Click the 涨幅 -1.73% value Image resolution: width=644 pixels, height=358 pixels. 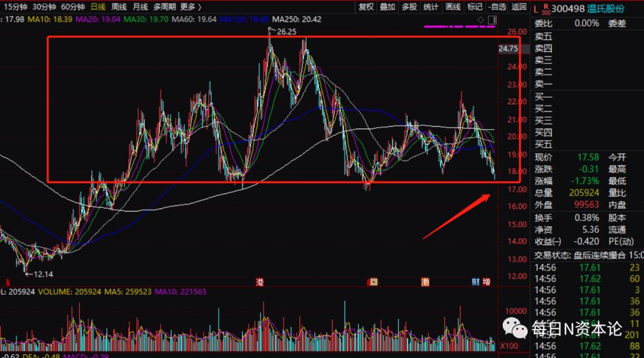tap(586, 181)
